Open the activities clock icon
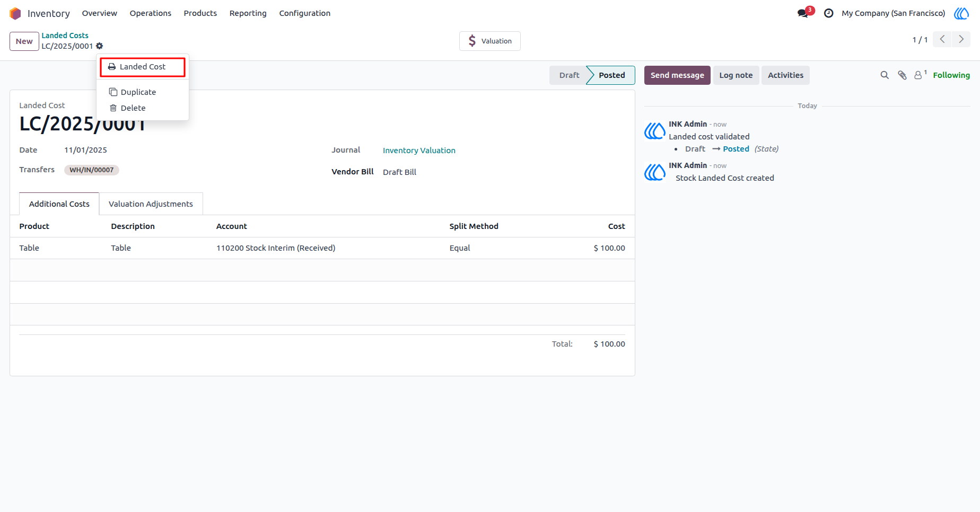 click(x=828, y=13)
